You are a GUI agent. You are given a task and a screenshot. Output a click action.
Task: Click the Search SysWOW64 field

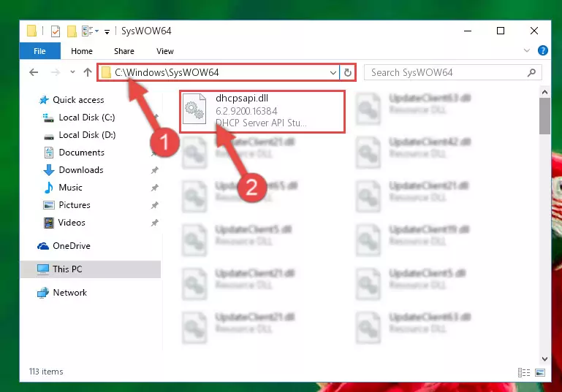[452, 73]
